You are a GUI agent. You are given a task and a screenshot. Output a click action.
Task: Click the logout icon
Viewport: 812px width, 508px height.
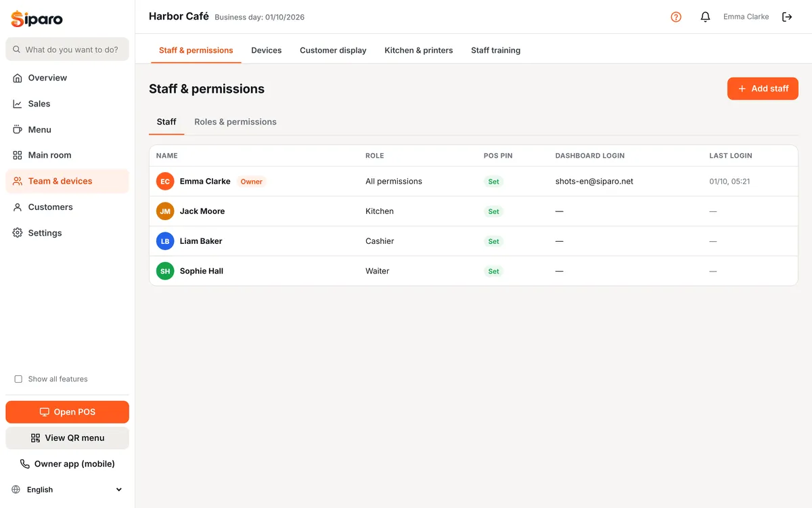tap(787, 17)
